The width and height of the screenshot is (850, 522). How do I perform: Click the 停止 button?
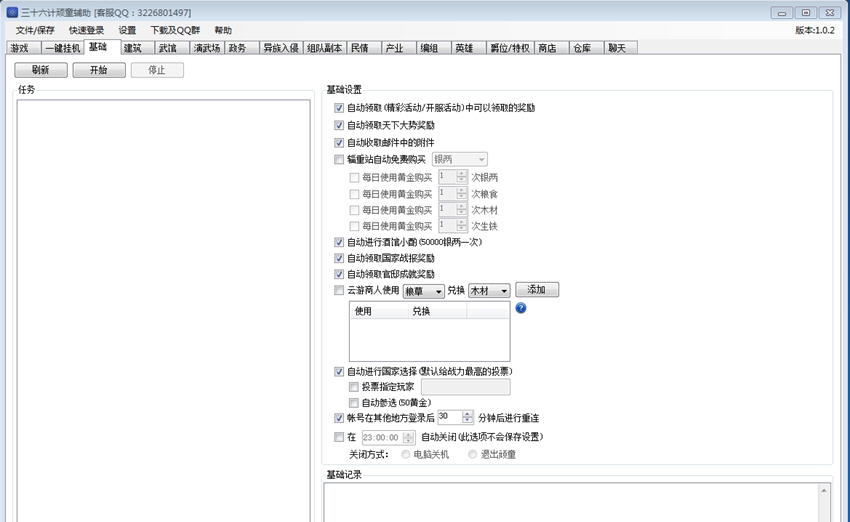click(x=157, y=70)
